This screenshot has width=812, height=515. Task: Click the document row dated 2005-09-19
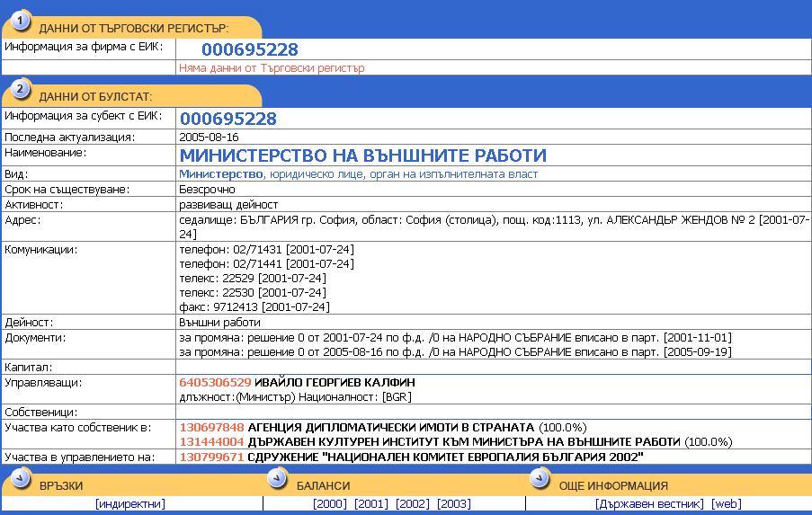coord(455,352)
